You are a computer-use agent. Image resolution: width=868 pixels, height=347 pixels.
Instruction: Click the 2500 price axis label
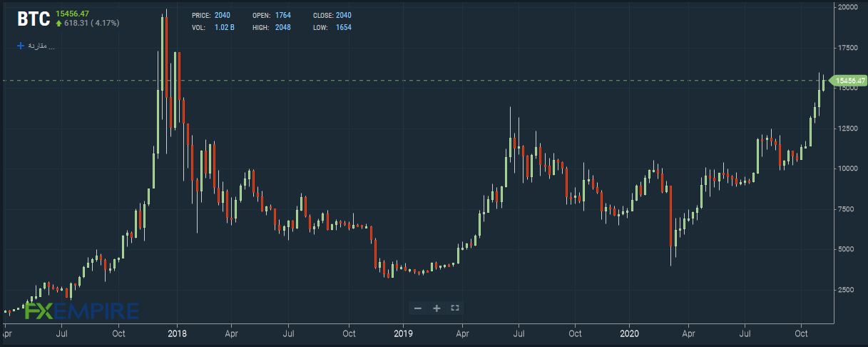point(847,290)
